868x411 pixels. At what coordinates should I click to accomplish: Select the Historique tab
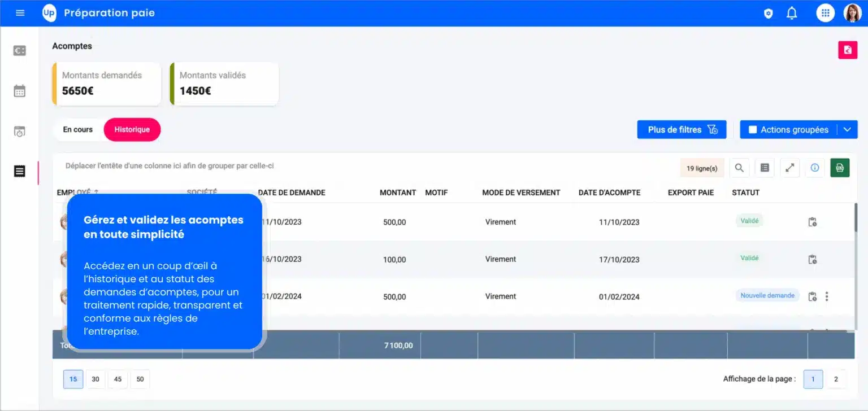132,129
